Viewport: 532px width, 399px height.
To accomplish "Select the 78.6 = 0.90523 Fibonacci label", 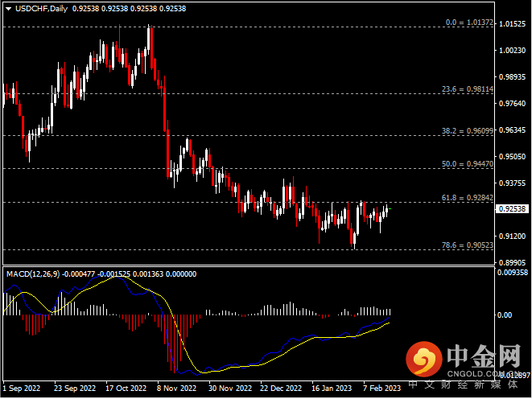I will (469, 244).
